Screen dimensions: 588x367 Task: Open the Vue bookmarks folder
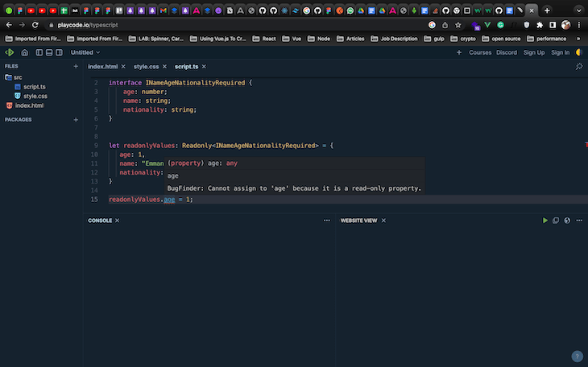tap(292, 39)
